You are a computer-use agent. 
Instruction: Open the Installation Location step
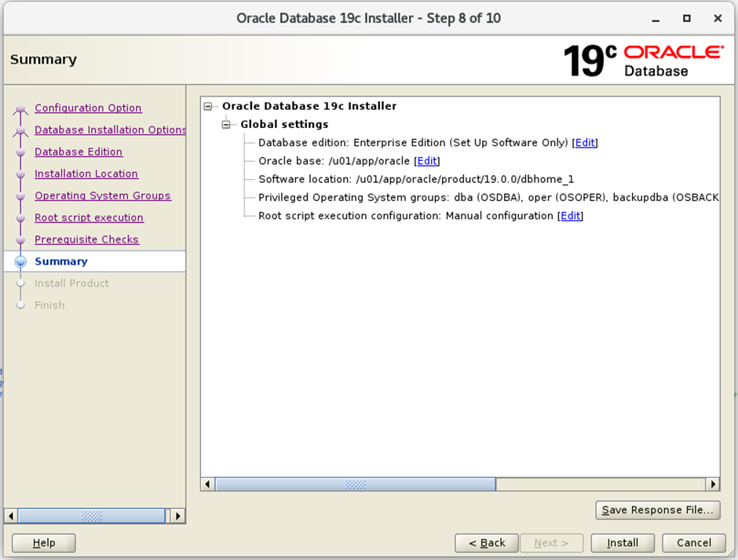(86, 174)
